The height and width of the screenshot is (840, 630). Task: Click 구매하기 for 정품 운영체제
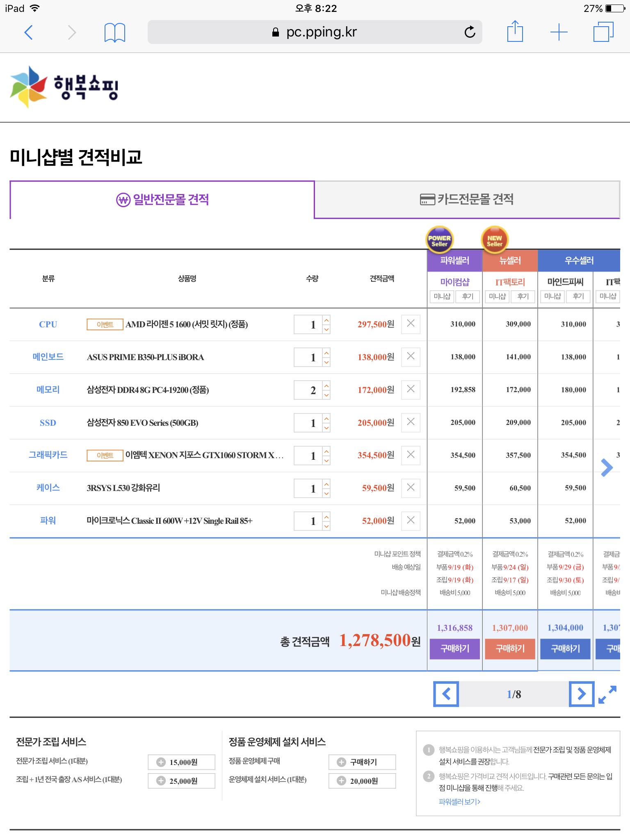(362, 762)
